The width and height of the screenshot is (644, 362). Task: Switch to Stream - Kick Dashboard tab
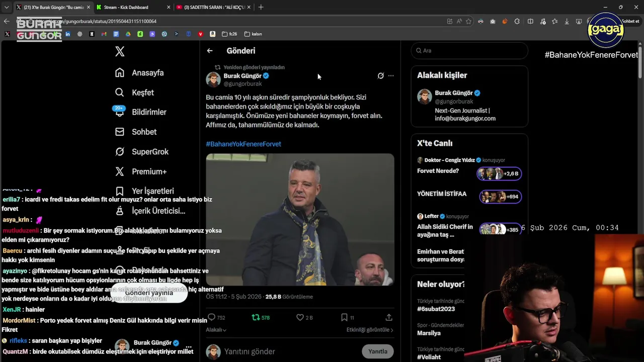(x=126, y=7)
